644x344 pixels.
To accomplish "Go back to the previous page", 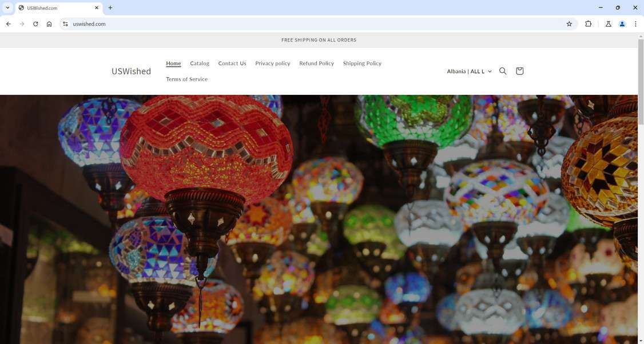I will point(9,24).
